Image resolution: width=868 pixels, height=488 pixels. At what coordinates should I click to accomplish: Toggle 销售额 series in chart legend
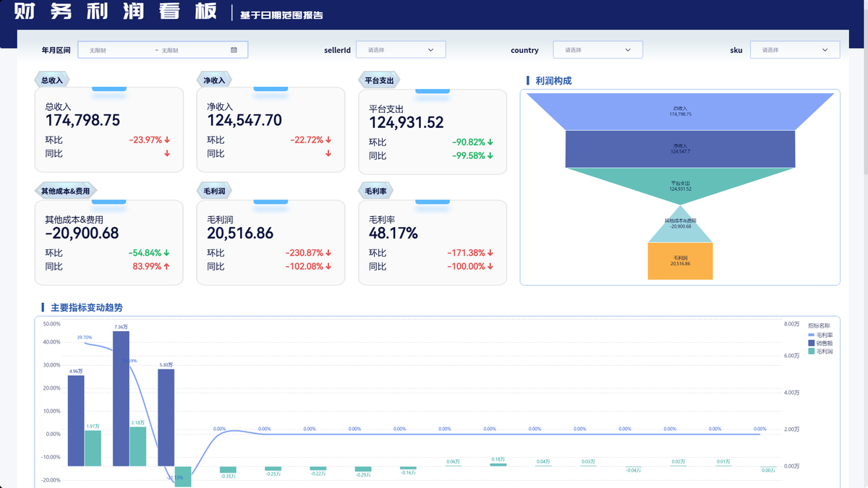(x=820, y=343)
